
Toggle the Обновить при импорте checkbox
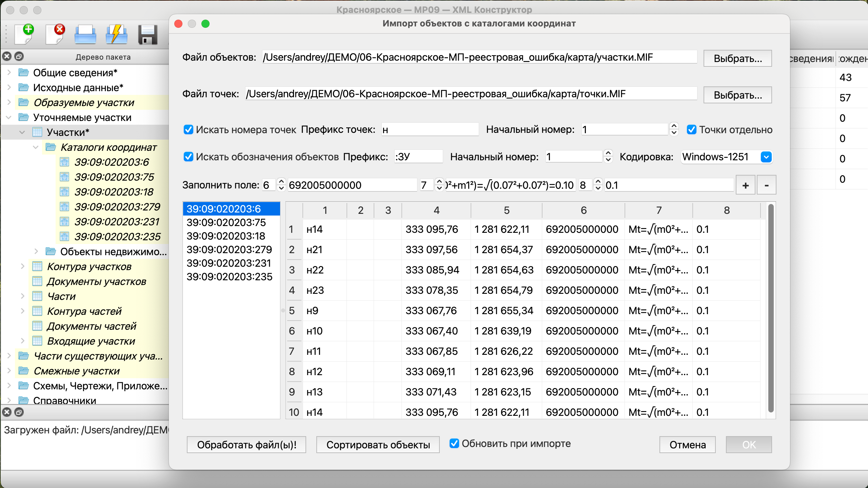coord(454,443)
